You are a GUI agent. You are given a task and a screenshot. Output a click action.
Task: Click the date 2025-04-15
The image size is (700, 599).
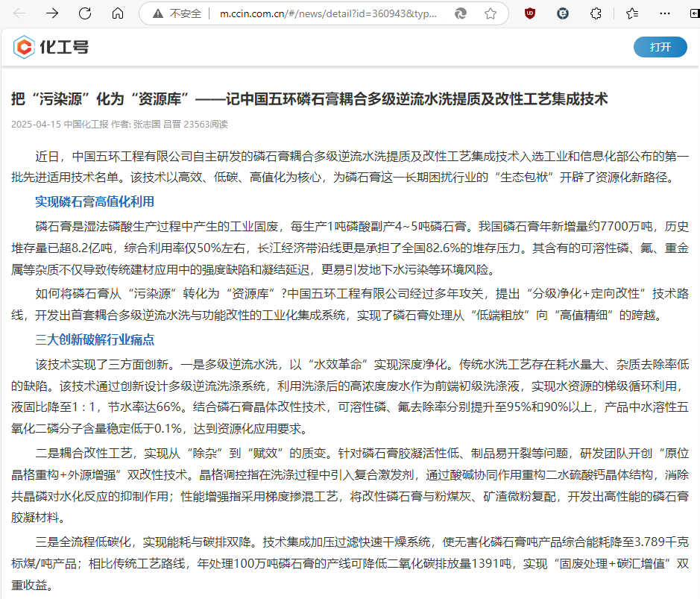(37, 124)
